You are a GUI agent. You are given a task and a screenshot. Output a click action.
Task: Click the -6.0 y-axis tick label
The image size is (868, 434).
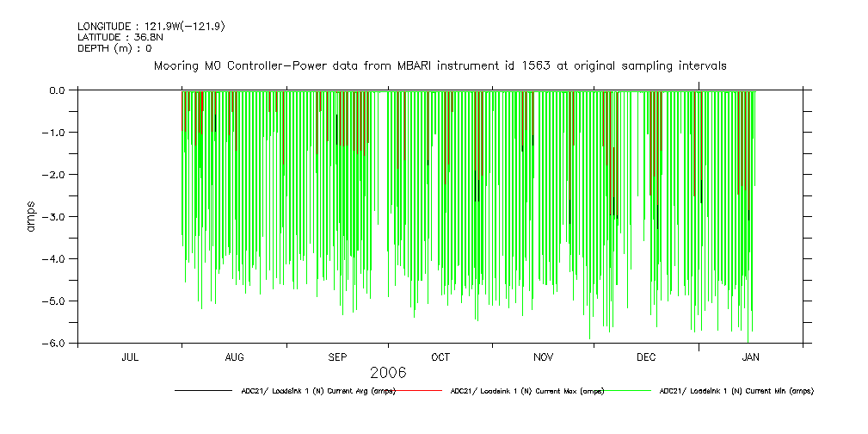(x=55, y=343)
